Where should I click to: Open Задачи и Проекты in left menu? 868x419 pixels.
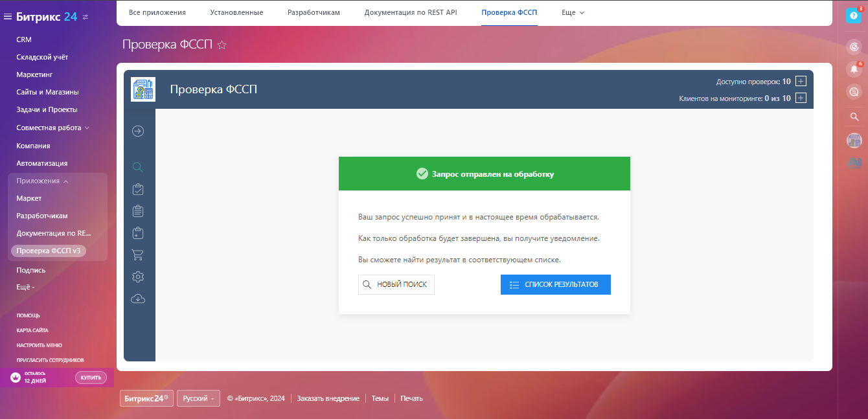click(x=47, y=109)
